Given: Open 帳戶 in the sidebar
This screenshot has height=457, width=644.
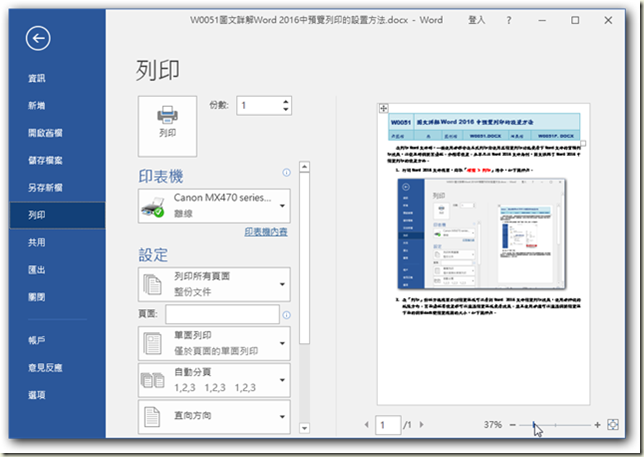Looking at the screenshot, I should [x=37, y=340].
